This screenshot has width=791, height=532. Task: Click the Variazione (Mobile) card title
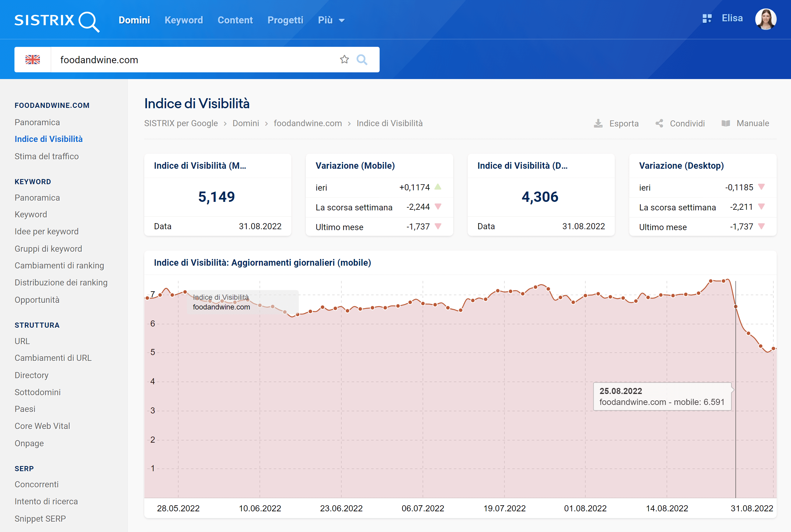355,166
